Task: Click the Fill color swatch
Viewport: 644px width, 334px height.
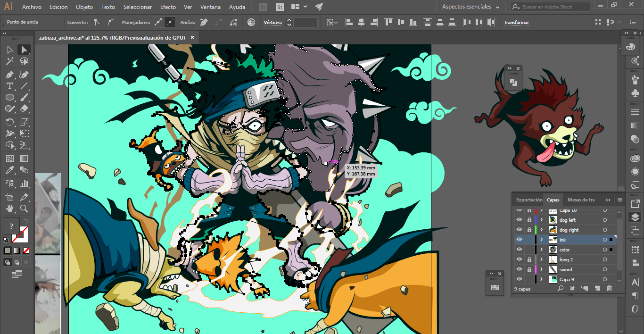Action: [11, 226]
